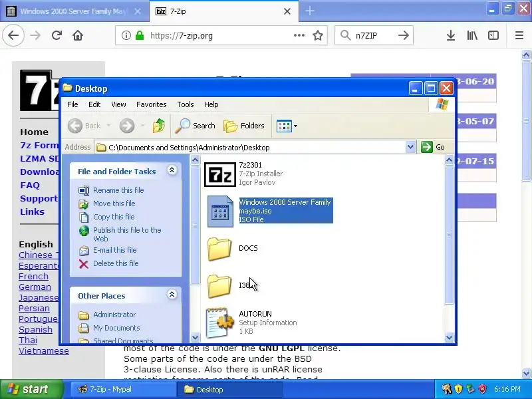This screenshot has height=399, width=532.
Task: Expand the Explorer address bar dropdown
Action: pyautogui.click(x=410, y=147)
